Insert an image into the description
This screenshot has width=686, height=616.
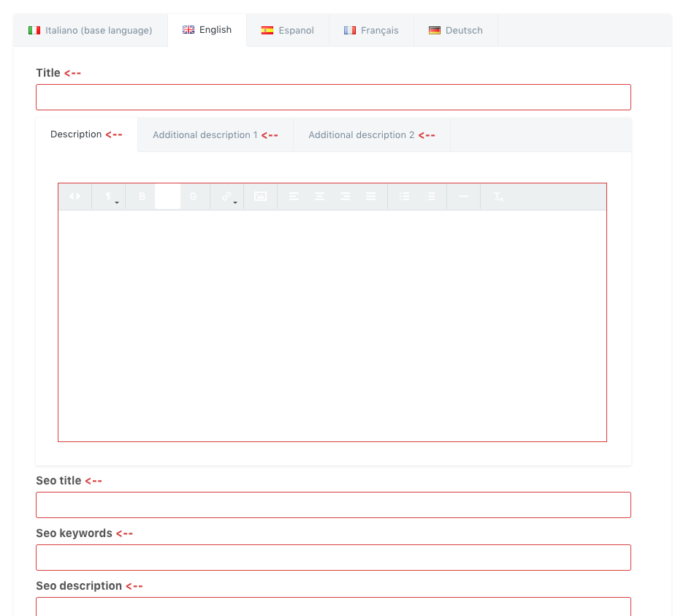(x=260, y=197)
